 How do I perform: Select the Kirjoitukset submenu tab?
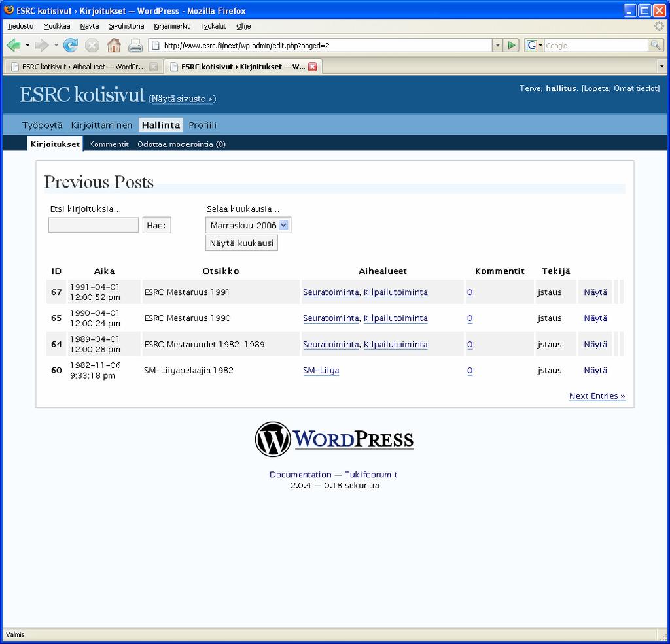click(55, 144)
